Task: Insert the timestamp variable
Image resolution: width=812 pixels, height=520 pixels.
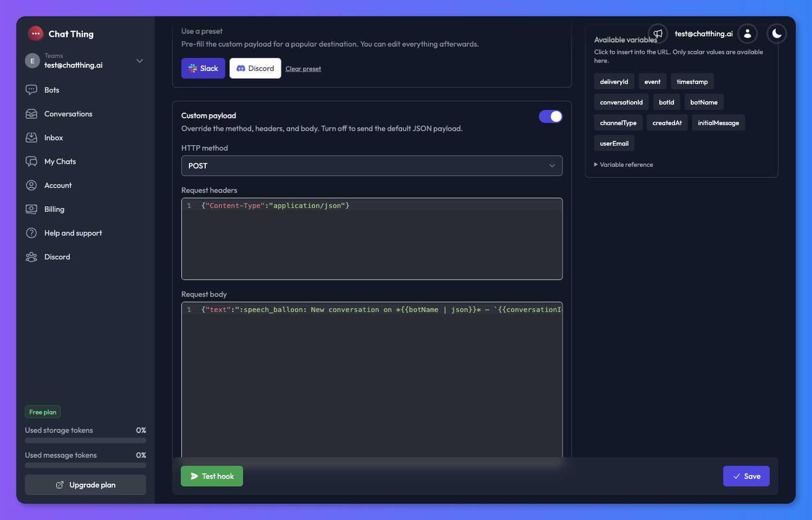Action: 692,82
